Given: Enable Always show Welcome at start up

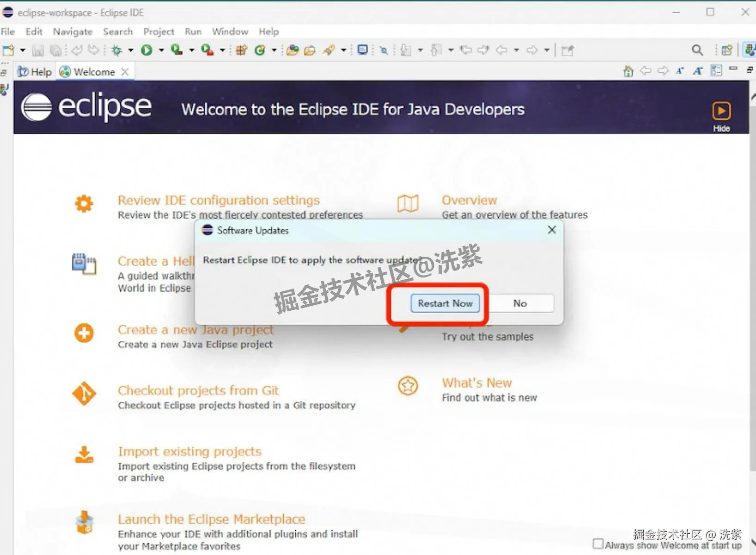Looking at the screenshot, I should pos(598,545).
